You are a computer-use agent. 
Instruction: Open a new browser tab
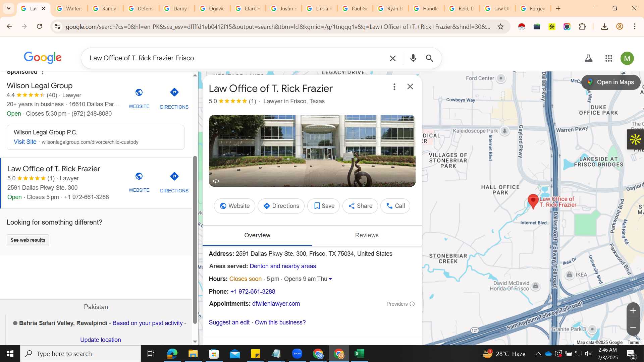click(558, 8)
